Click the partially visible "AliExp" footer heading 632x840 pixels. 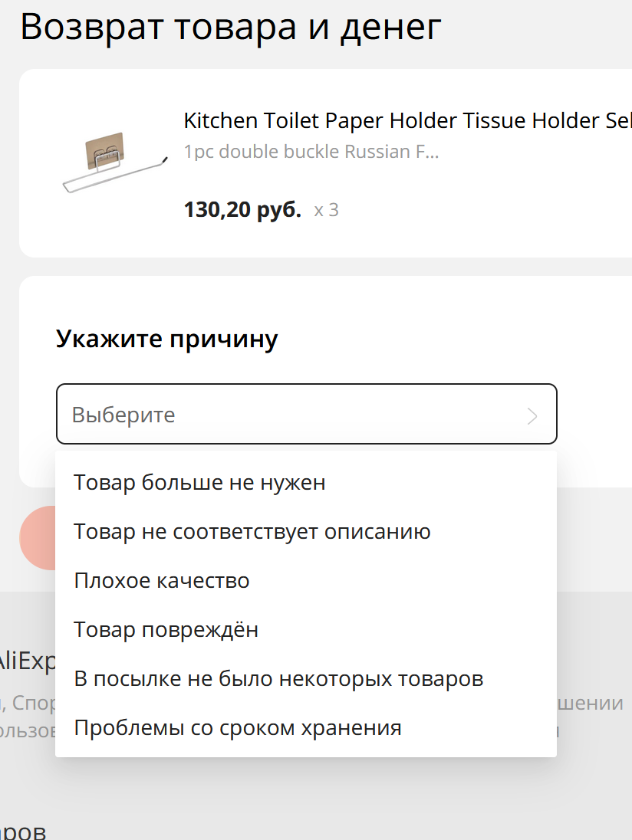[x=28, y=661]
